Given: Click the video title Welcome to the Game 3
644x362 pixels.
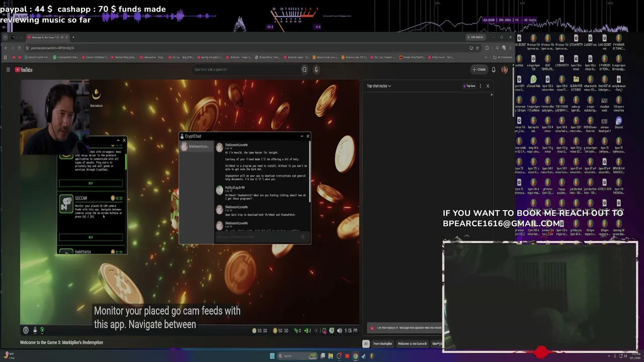Looking at the screenshot, I should pos(61,342).
